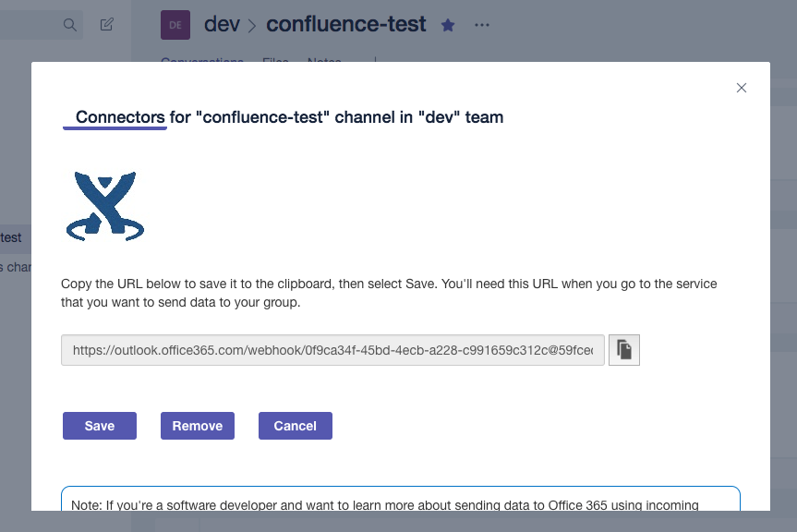Favorite the confluence-test channel star
797x532 pixels.
click(x=448, y=25)
